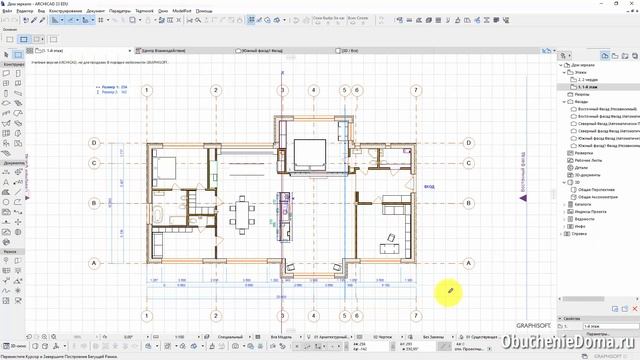Expand the Индексы Проекта node
Image resolution: width=640 pixels, height=360 pixels.
pos(565,212)
